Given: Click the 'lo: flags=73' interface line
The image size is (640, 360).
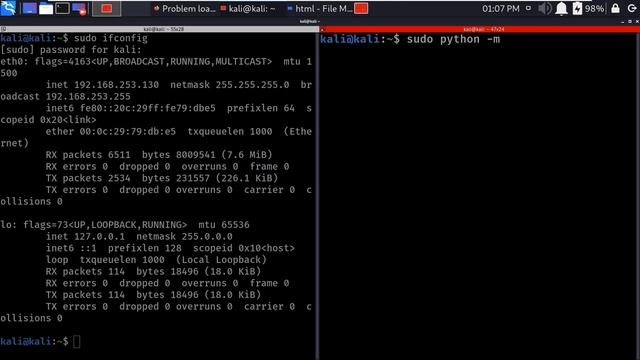Looking at the screenshot, I should (125, 225).
